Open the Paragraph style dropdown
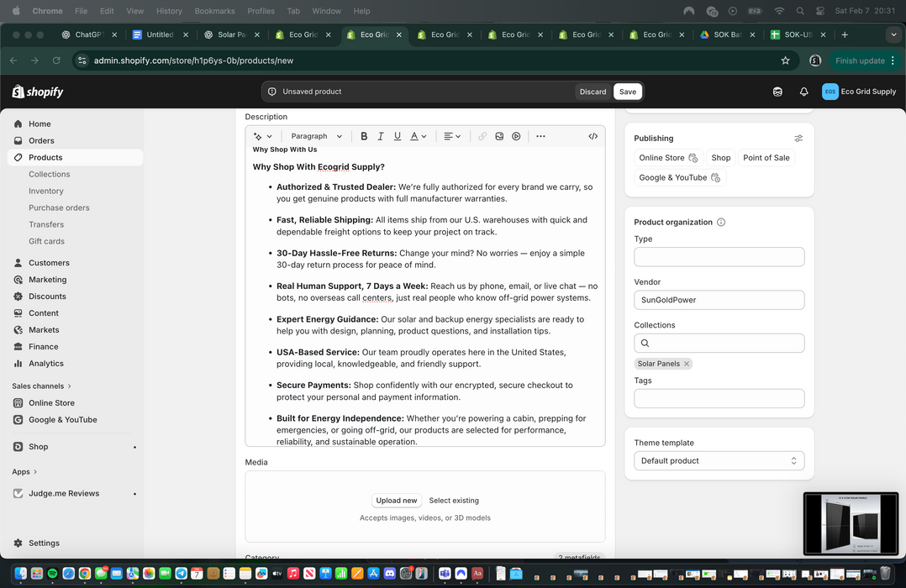Image resolution: width=906 pixels, height=588 pixels. point(316,136)
